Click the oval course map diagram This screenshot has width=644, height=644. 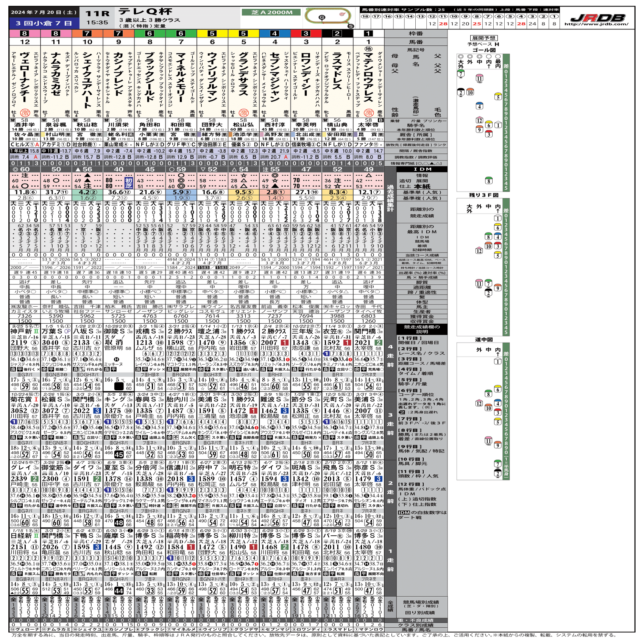point(328,17)
